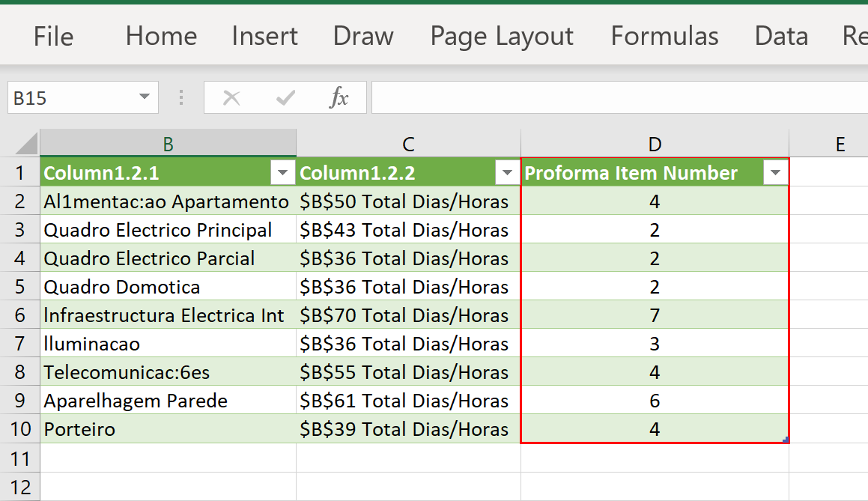Image resolution: width=868 pixels, height=501 pixels.
Task: Open the Column1.2.2 filter dropdown
Action: 506,174
